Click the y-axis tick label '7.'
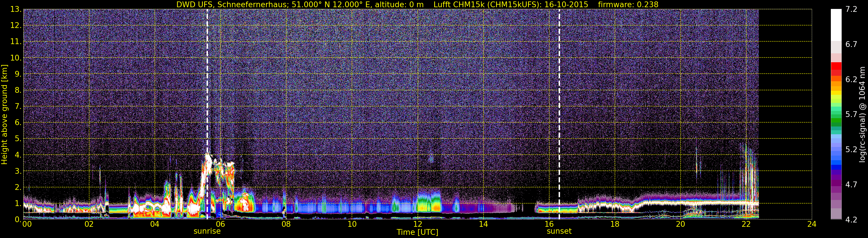 (x=18, y=107)
